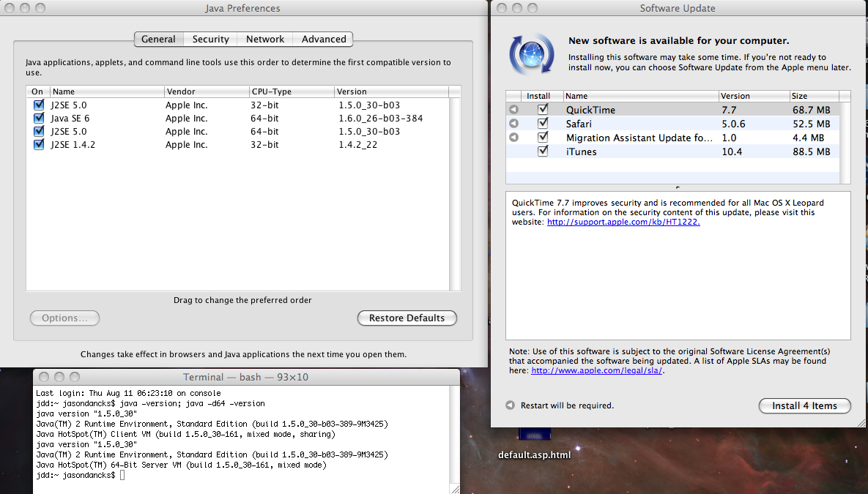Image resolution: width=868 pixels, height=494 pixels.
Task: Switch to the Security tab
Action: click(210, 40)
